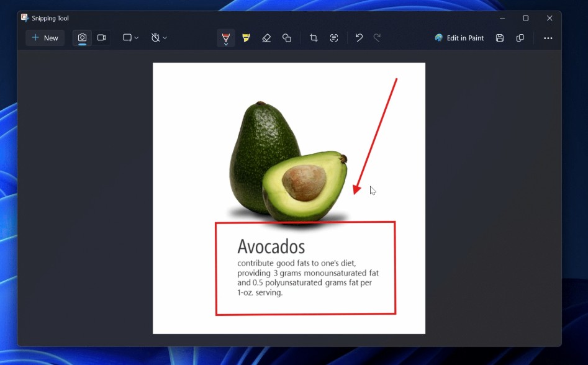Screen dimensions: 588x365
Task: Open the snipping mode shape dropdown
Action: 130,38
